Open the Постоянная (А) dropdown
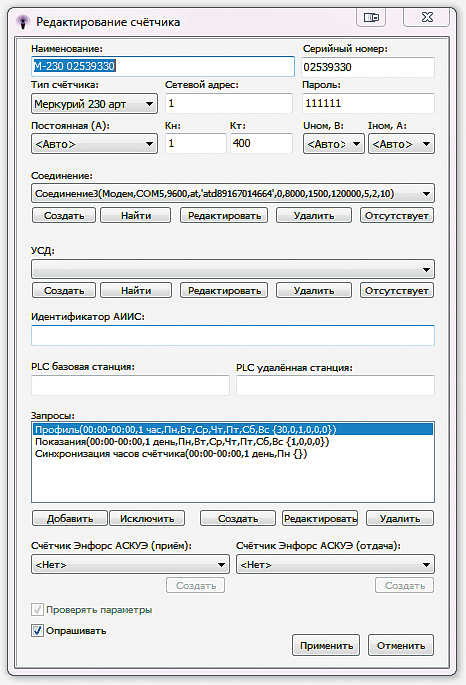The image size is (466, 685). click(x=94, y=144)
